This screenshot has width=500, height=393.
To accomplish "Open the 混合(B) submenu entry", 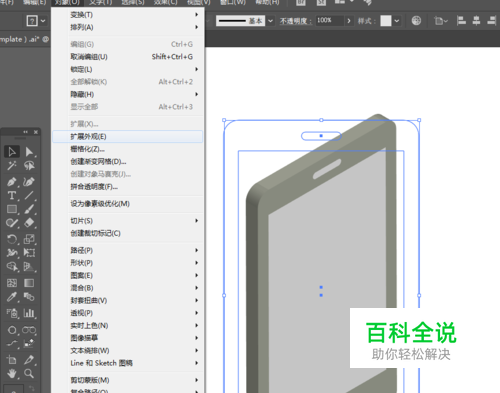I will pyautogui.click(x=128, y=288).
